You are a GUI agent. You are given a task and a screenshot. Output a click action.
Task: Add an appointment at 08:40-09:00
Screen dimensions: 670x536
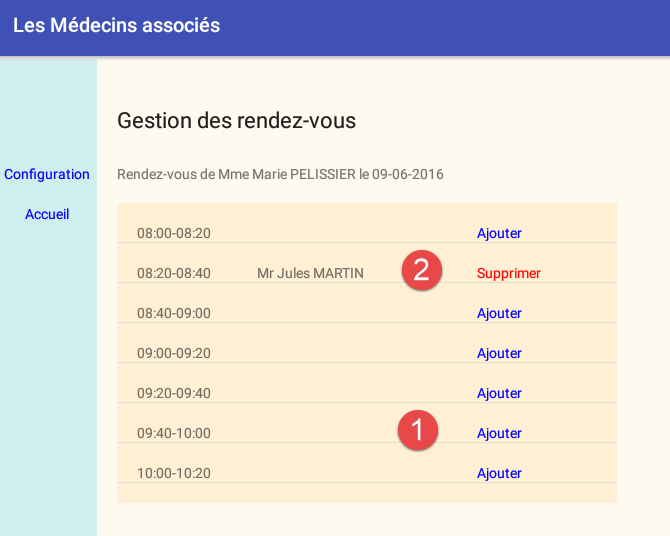[x=499, y=313]
